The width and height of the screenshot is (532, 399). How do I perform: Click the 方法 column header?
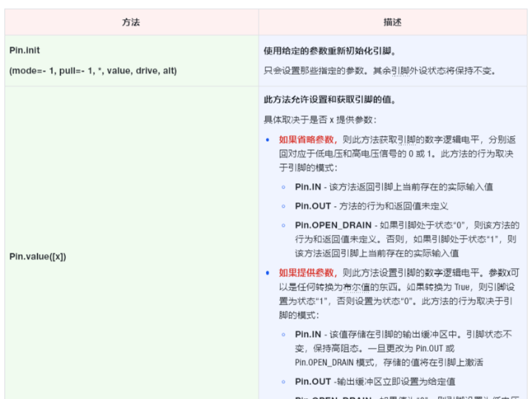131,22
